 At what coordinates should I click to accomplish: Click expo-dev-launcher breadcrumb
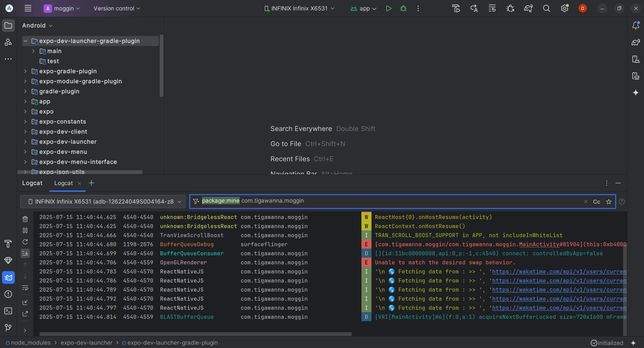87,343
